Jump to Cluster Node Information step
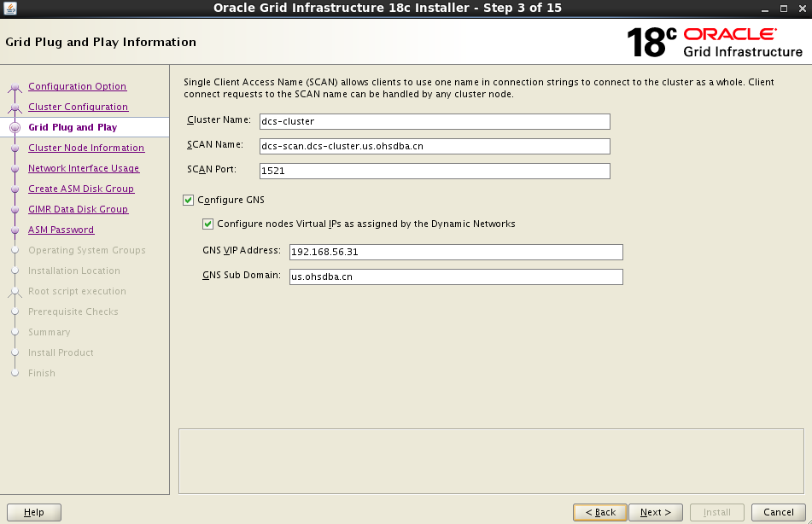Screen dimensions: 812x524 click(86, 148)
